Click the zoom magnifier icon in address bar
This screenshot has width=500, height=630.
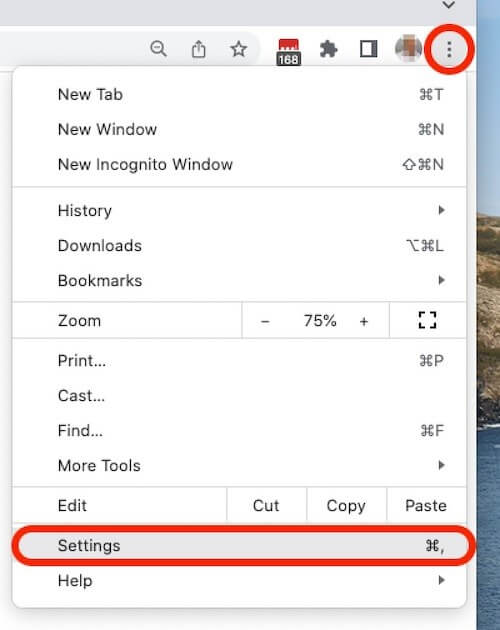click(158, 49)
